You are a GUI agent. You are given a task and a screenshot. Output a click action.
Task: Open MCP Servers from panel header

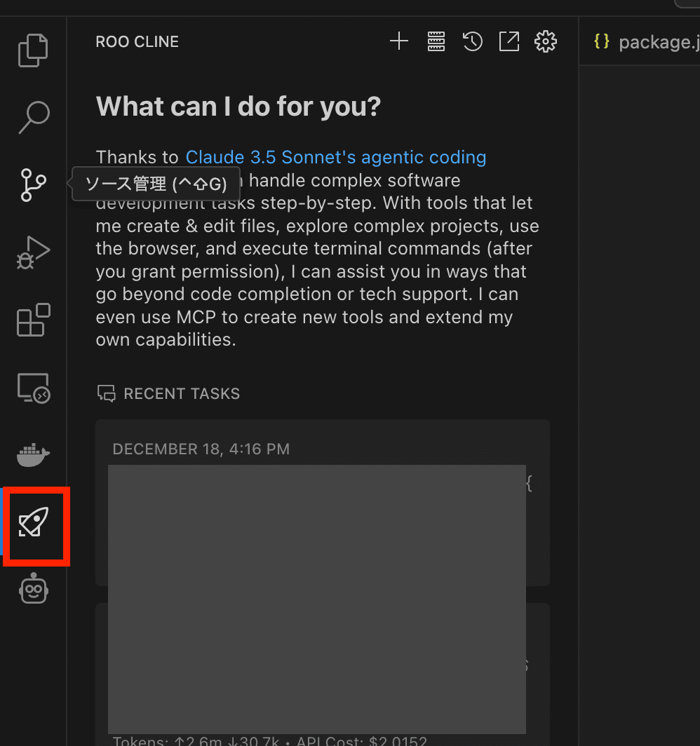pos(436,42)
